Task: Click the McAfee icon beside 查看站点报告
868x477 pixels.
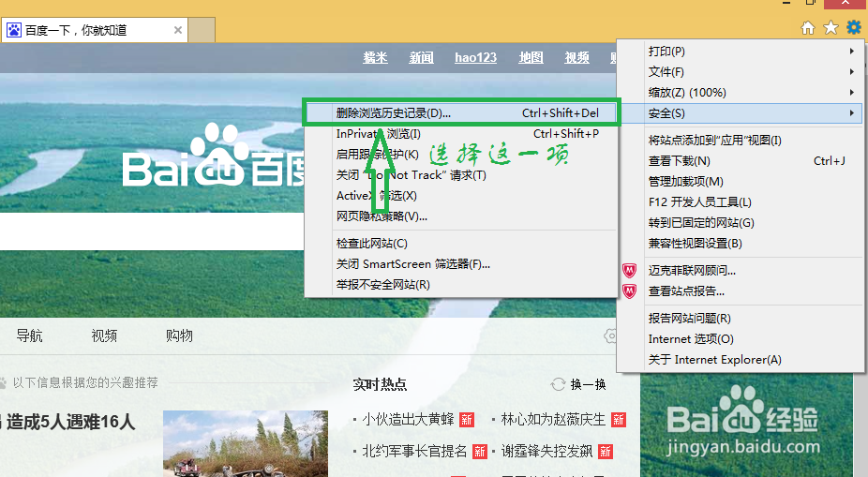Action: (x=629, y=291)
